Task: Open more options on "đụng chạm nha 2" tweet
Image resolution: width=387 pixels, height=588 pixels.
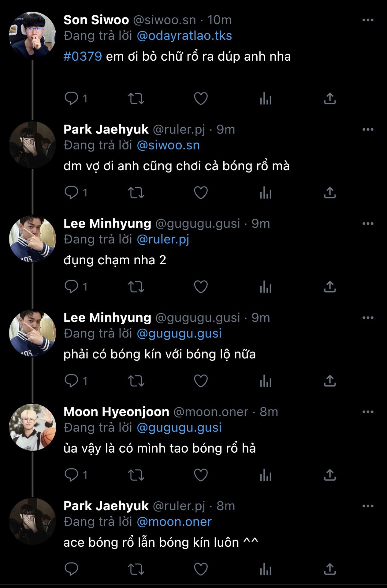Action: [368, 224]
